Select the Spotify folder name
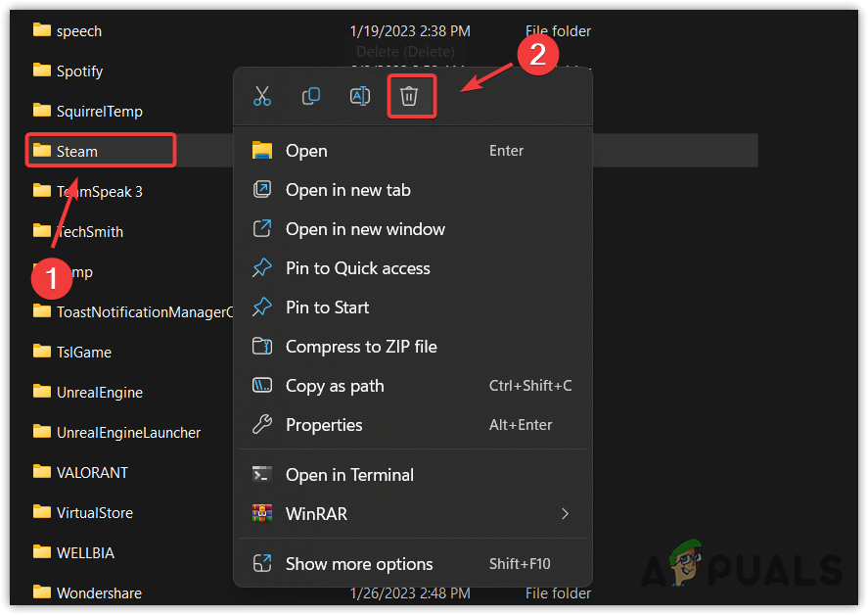 [x=79, y=71]
